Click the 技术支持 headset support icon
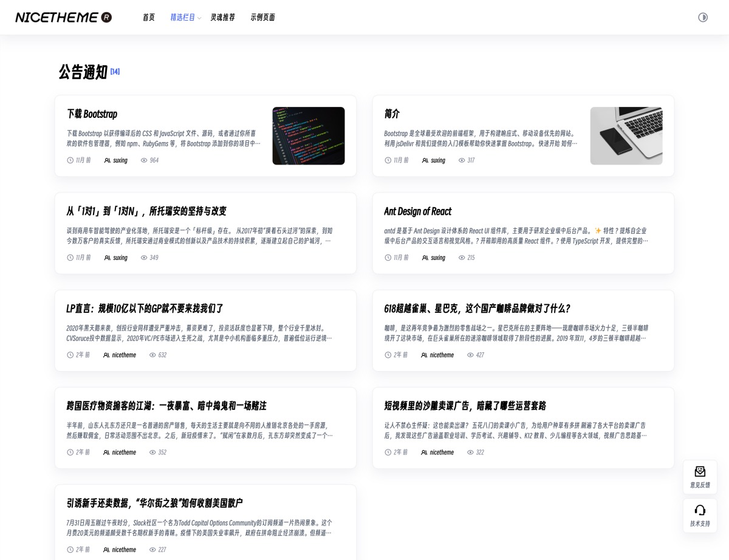The height and width of the screenshot is (560, 729). (700, 510)
